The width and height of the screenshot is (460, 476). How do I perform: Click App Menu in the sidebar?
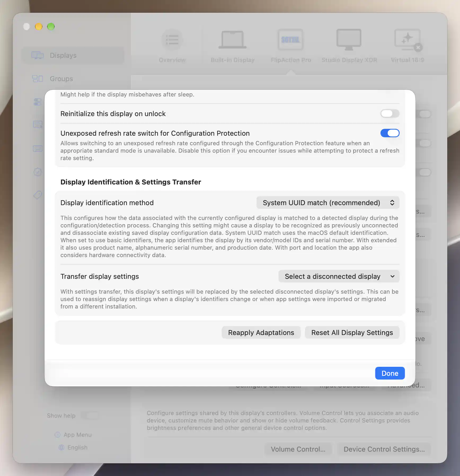pos(73,435)
